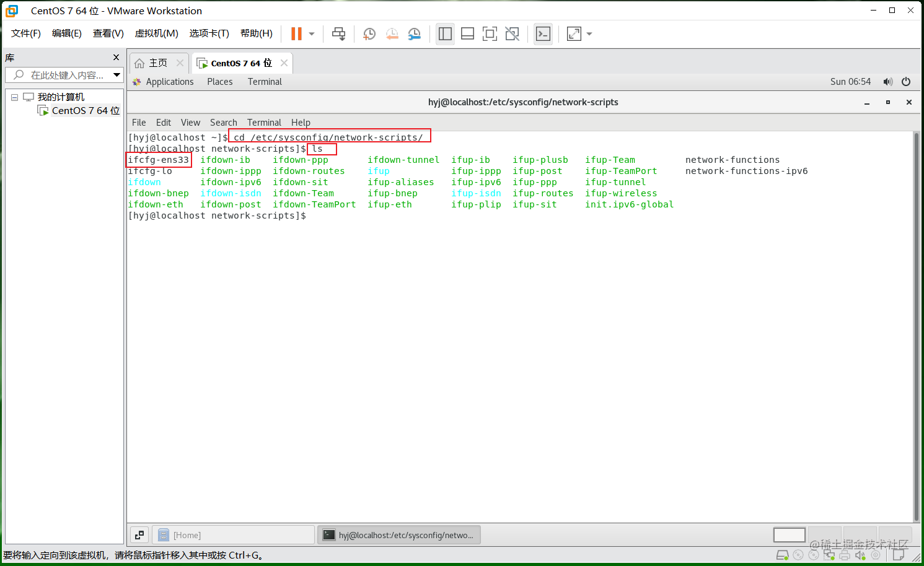
Task: Open the Terminal menu in the terminal menubar
Action: point(264,123)
